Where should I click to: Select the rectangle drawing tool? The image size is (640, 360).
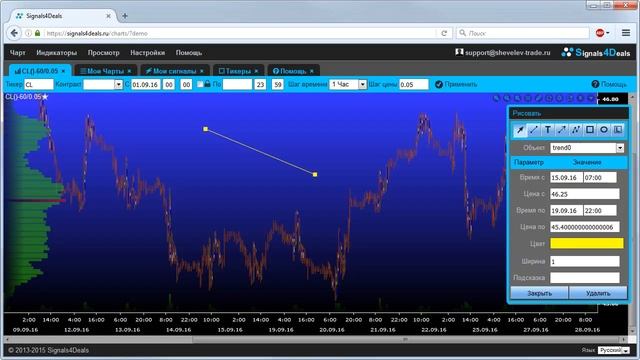tap(590, 130)
